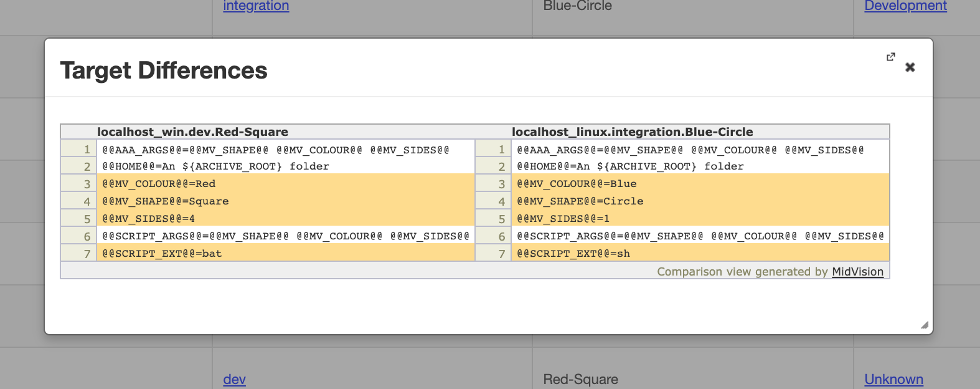Select right line @@MV_SHAPE@@=Circle
Image resolution: width=980 pixels, height=389 pixels.
click(x=700, y=201)
